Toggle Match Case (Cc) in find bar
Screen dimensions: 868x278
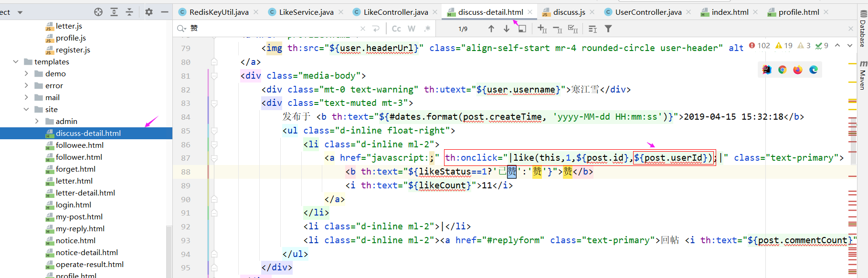click(396, 29)
